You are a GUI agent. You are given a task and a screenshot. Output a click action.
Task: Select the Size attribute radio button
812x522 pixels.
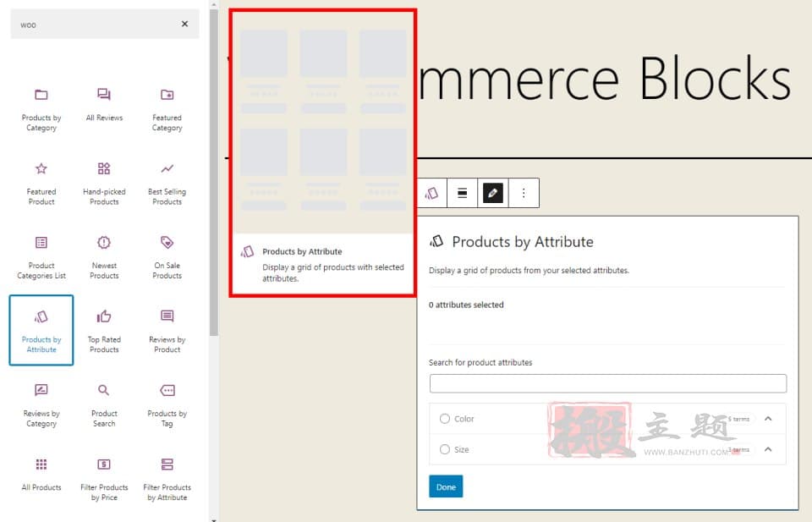445,449
